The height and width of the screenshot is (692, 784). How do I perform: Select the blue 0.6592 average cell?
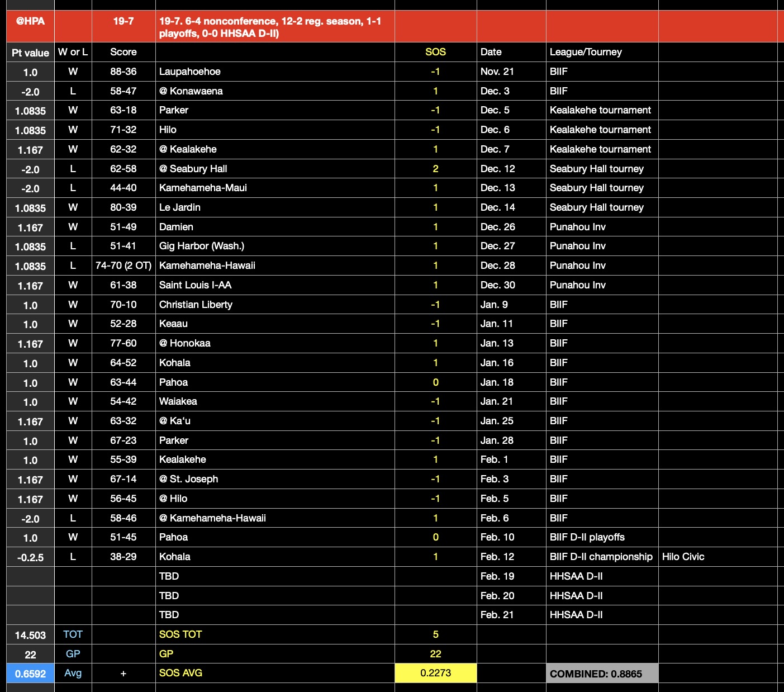pyautogui.click(x=30, y=674)
